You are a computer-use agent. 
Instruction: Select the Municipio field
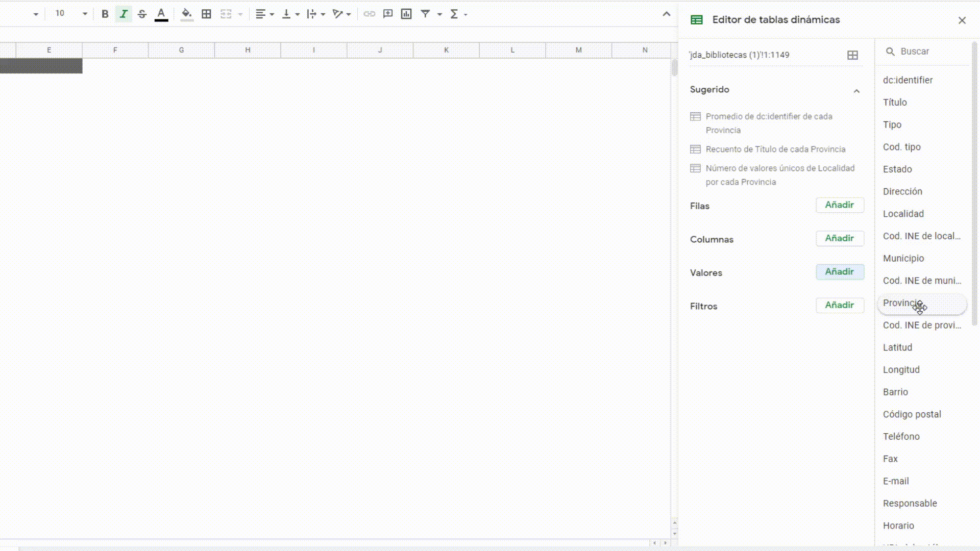[903, 258]
